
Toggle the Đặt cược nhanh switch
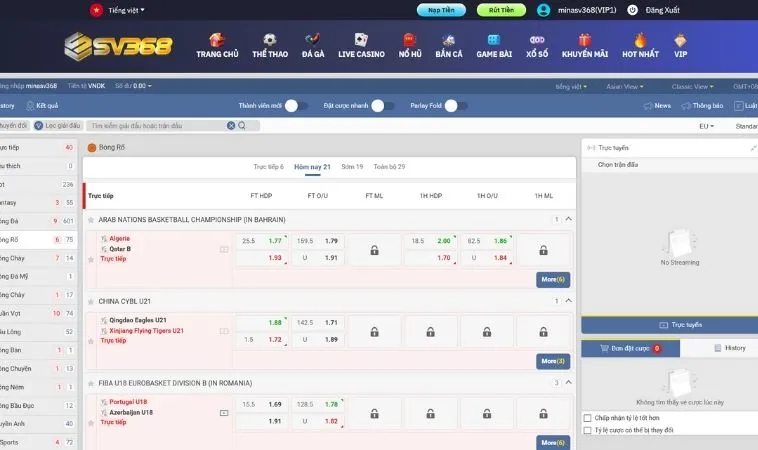click(383, 106)
